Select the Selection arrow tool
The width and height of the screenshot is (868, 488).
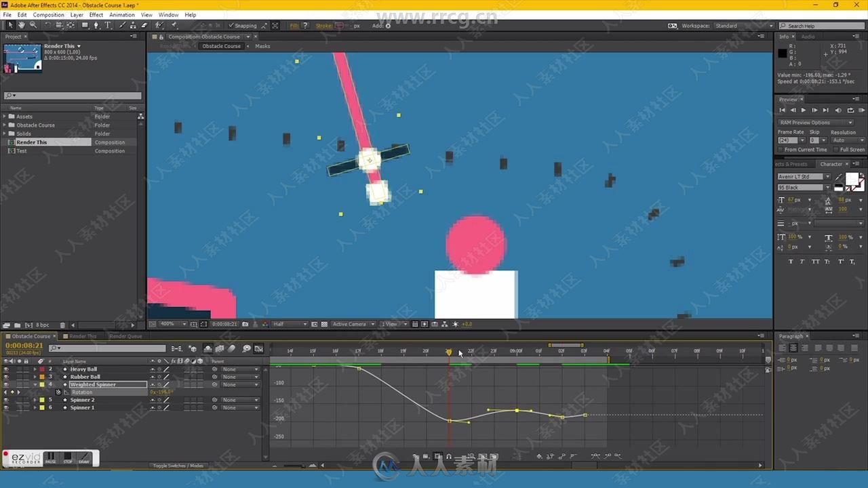coord(10,25)
